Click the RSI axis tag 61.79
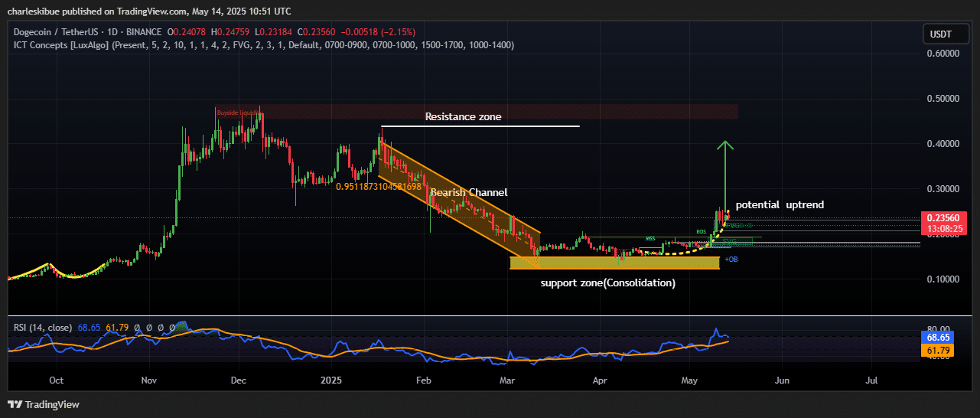This screenshot has height=418, width=980. click(937, 349)
